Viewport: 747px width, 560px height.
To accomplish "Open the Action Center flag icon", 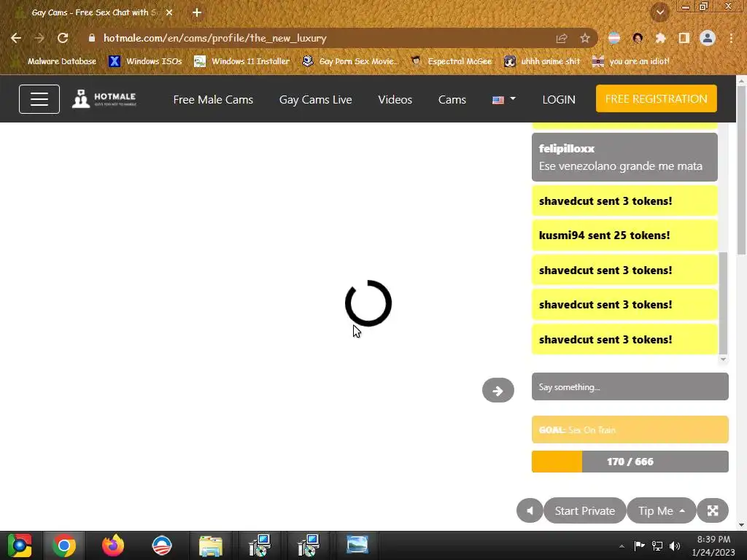I will coord(639,545).
